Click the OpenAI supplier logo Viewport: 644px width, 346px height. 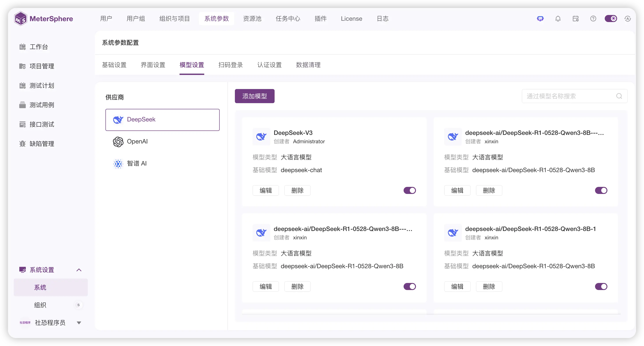pyautogui.click(x=118, y=142)
